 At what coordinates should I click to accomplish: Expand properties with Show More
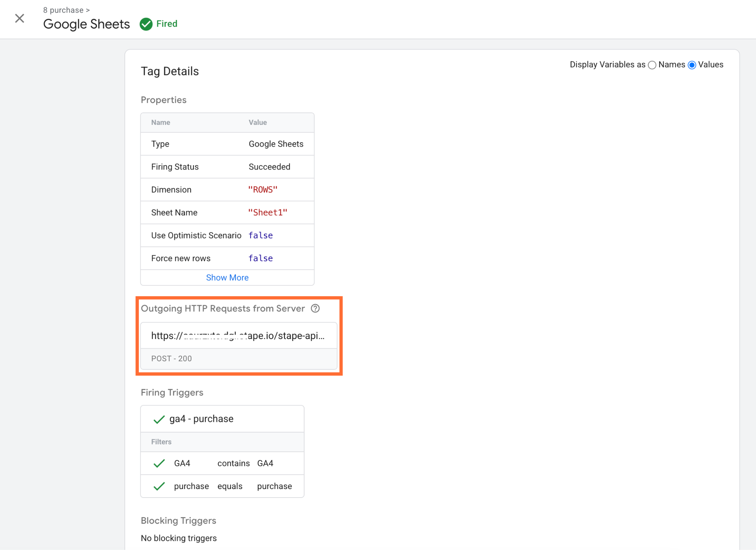[227, 277]
